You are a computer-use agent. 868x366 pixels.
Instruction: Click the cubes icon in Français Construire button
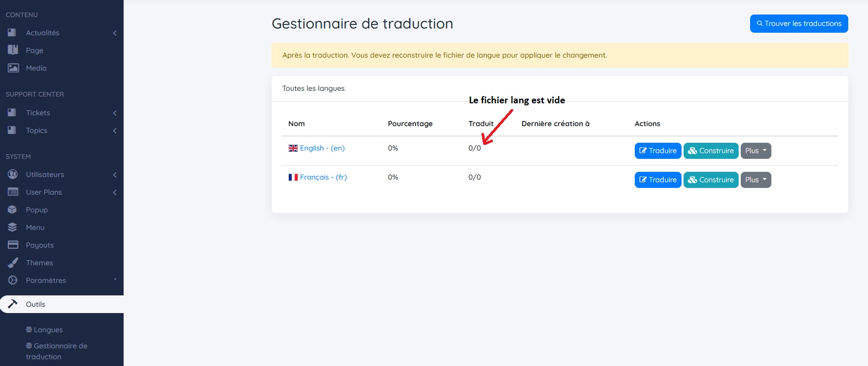692,180
